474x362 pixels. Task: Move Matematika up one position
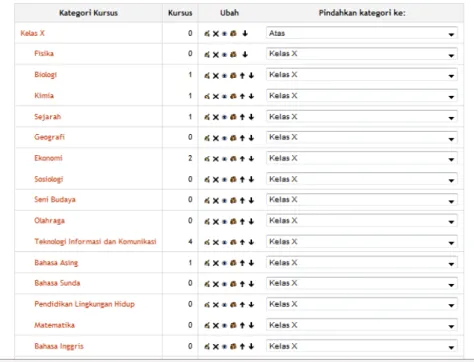pyautogui.click(x=242, y=326)
